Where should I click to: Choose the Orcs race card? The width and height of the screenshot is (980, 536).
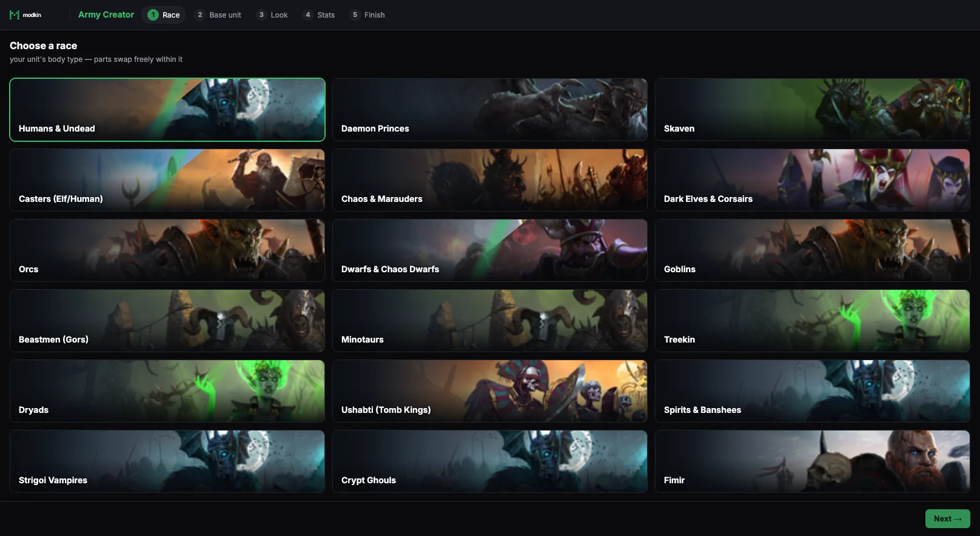pyautogui.click(x=167, y=250)
